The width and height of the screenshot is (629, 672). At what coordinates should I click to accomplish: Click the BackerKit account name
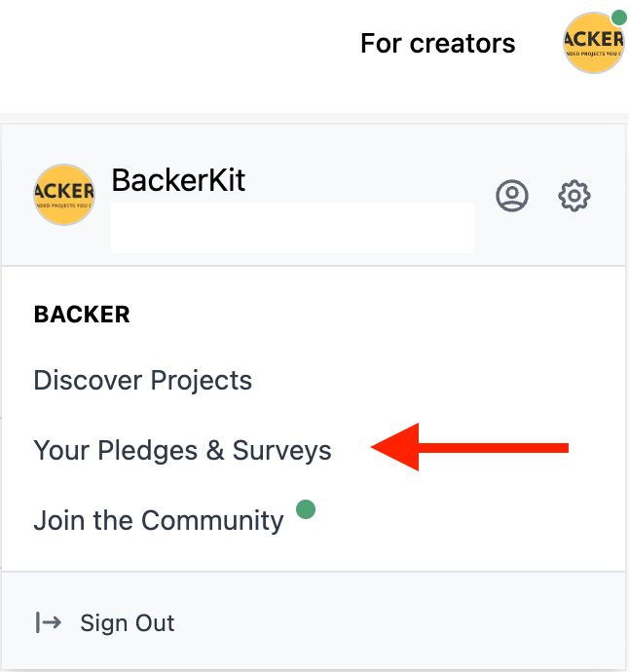click(178, 180)
